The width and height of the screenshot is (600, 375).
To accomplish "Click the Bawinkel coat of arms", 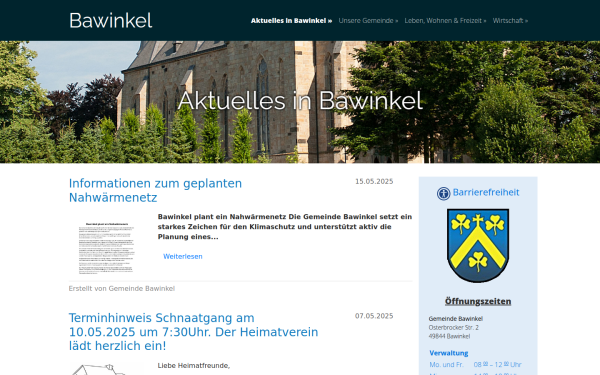I will (x=478, y=245).
